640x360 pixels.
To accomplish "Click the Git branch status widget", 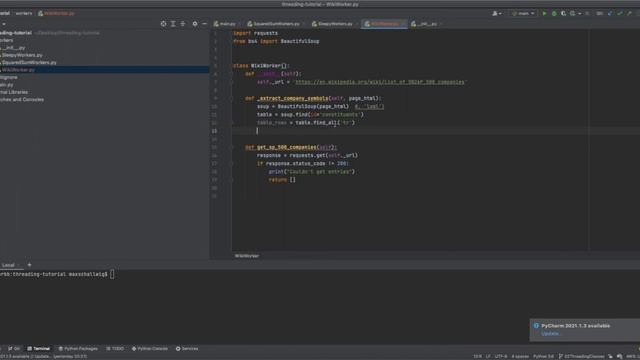I will point(581,356).
